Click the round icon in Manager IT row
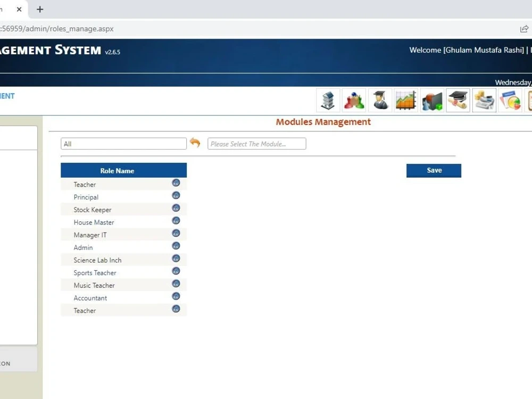The image size is (532, 399). tap(176, 233)
